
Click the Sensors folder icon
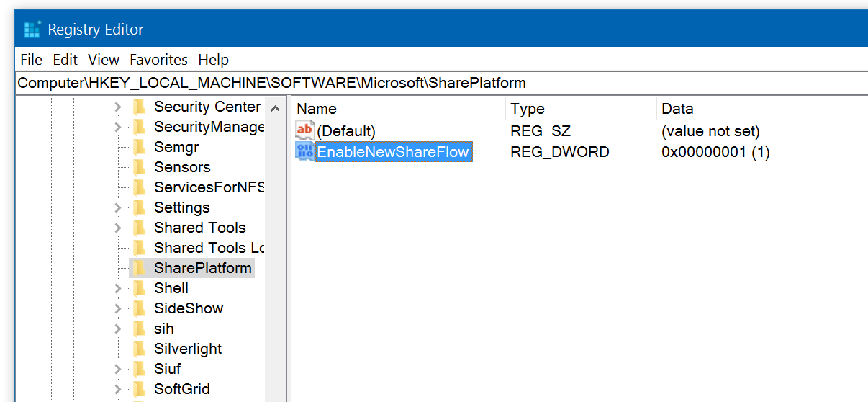139,167
